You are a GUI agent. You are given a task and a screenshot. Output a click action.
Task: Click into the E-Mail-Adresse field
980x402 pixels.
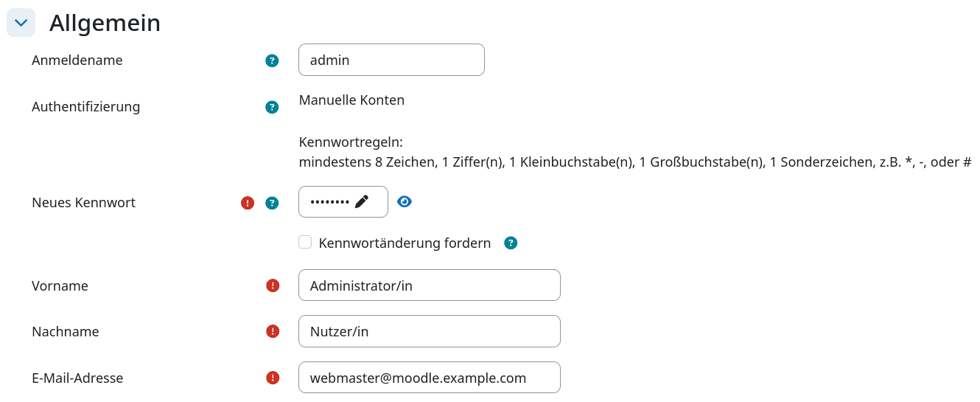tap(429, 378)
